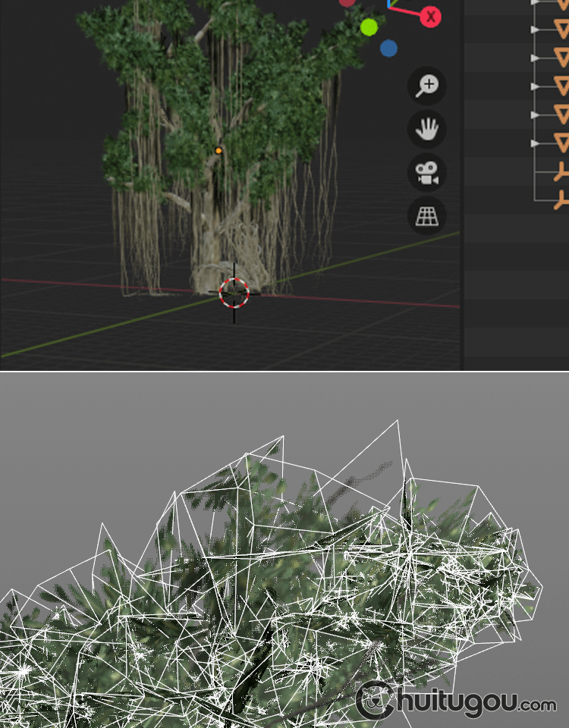Click the green Y axis gizmo dot

(x=369, y=27)
